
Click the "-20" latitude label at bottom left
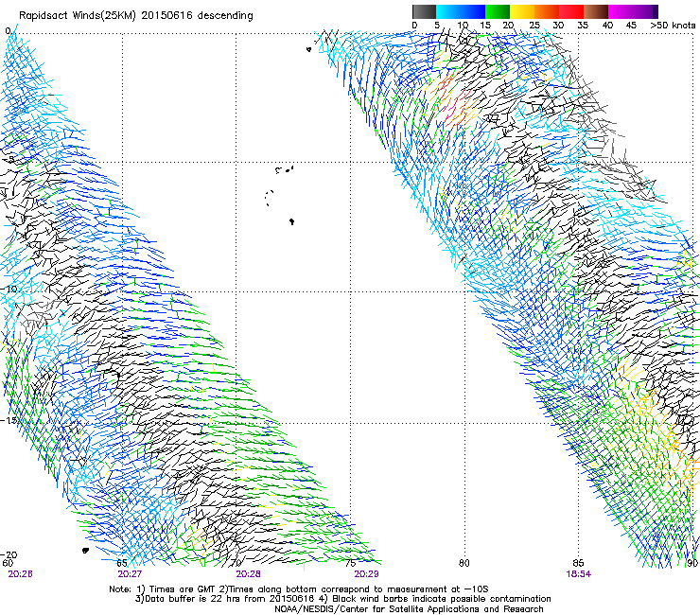click(x=9, y=554)
